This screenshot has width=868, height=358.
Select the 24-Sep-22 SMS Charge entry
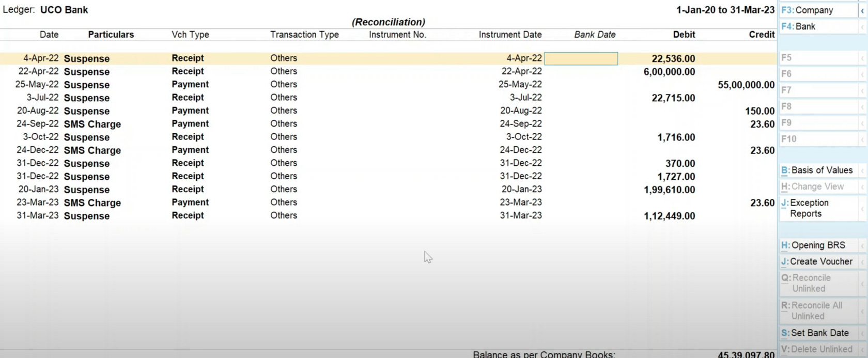coord(388,124)
